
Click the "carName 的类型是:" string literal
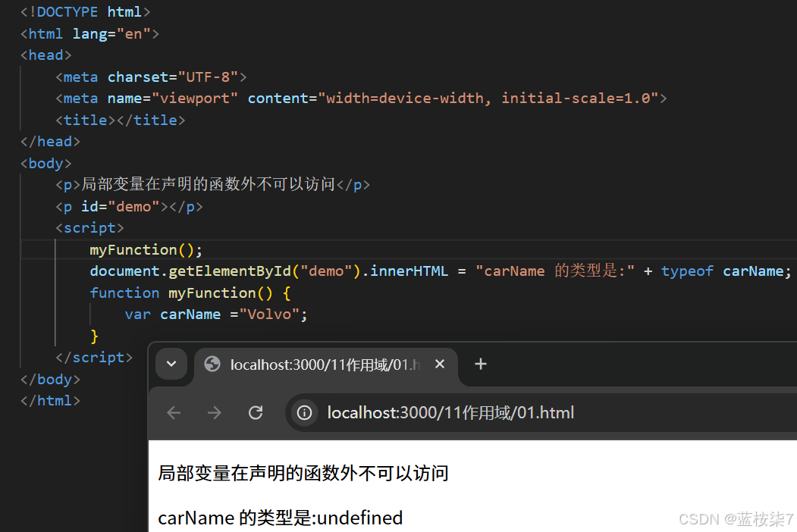tap(555, 271)
